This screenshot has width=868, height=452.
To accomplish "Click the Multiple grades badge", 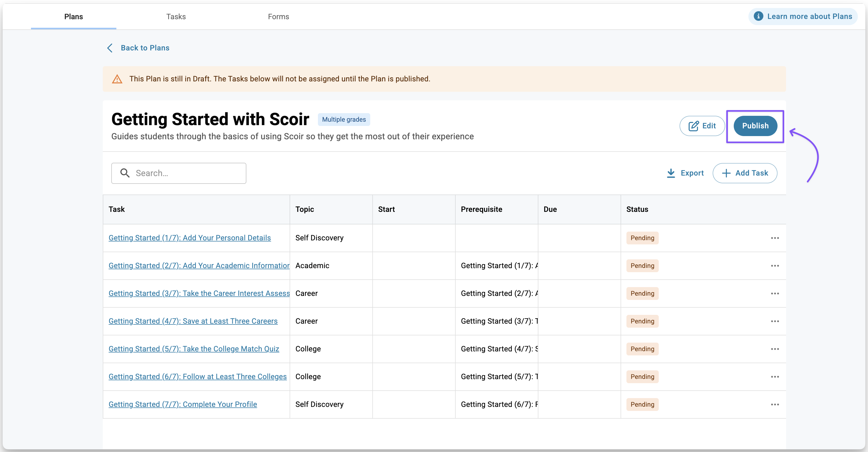I will (344, 120).
